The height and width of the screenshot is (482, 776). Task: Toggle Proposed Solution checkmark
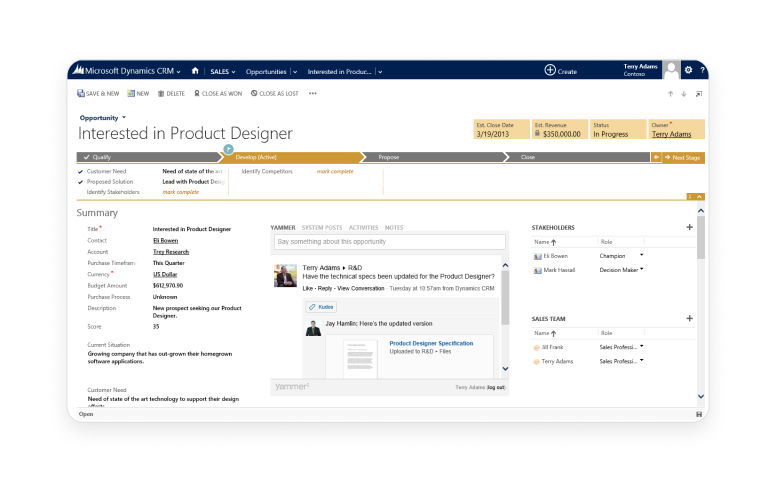(80, 182)
